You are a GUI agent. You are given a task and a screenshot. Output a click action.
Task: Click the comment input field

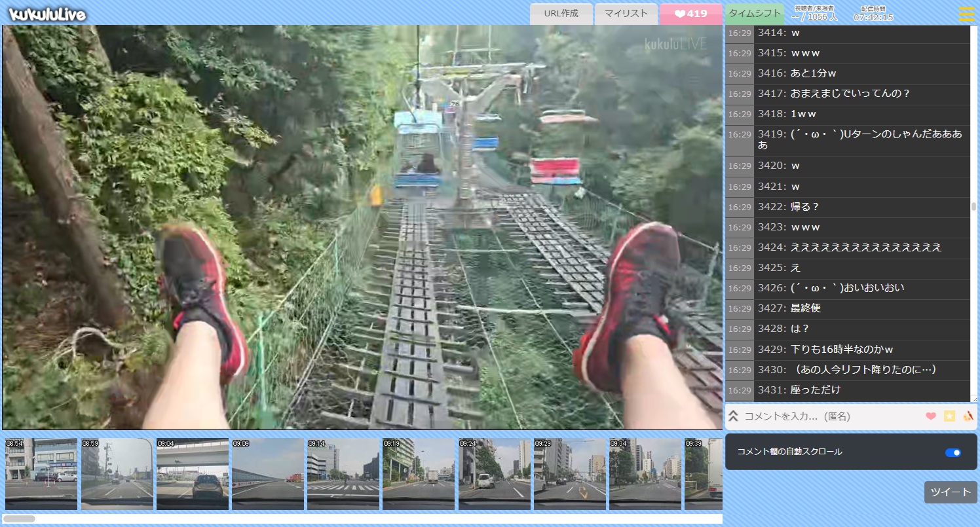tap(829, 416)
